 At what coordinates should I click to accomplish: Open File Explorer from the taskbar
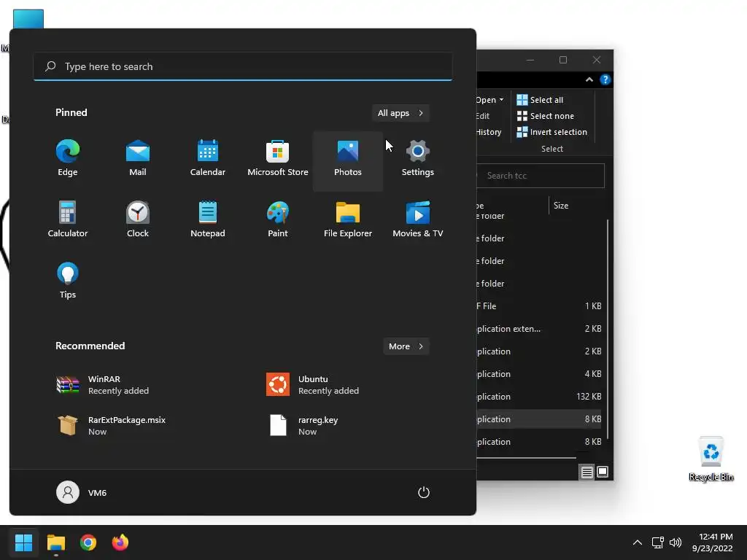click(x=55, y=542)
